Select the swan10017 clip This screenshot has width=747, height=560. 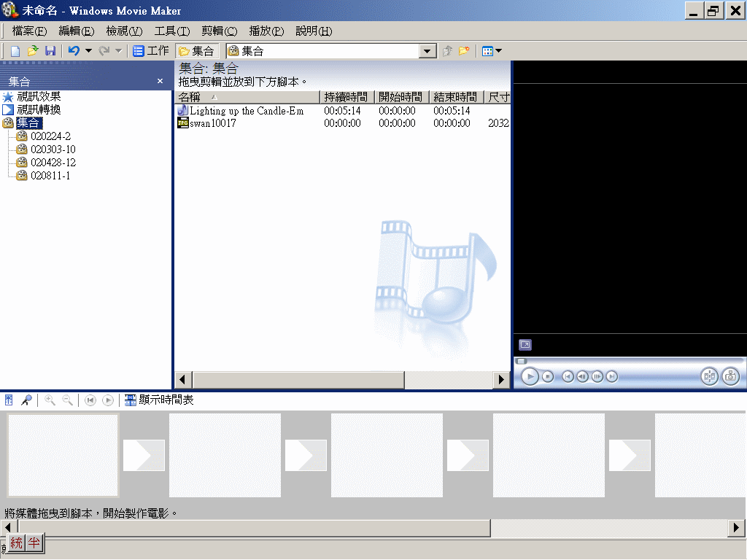pos(212,123)
